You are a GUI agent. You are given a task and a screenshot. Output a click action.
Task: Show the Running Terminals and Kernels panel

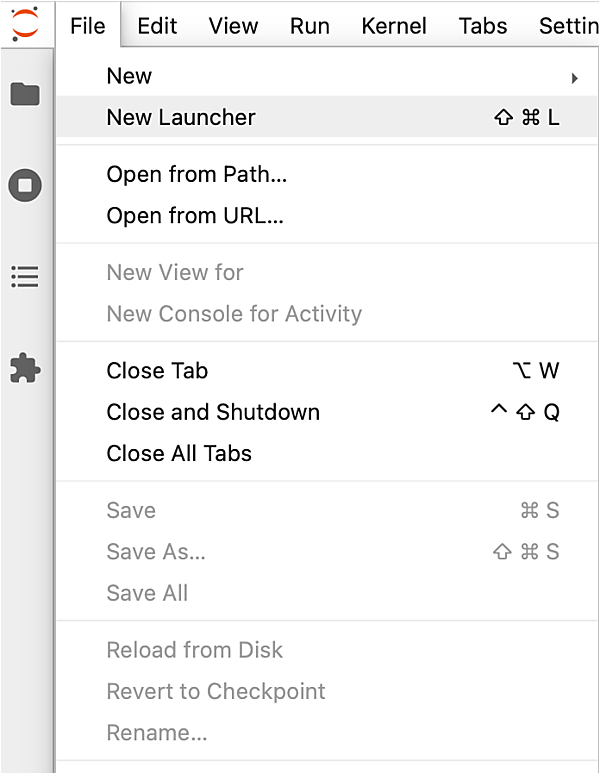click(x=25, y=186)
